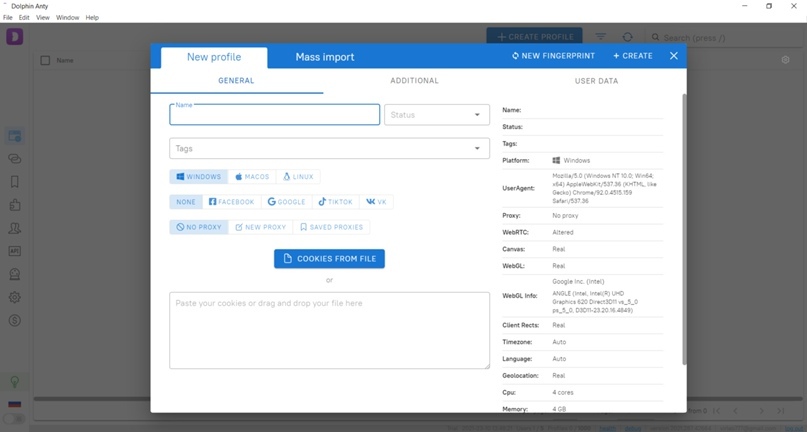
Task: Open the bookmarks sidebar icon
Action: pyautogui.click(x=14, y=182)
